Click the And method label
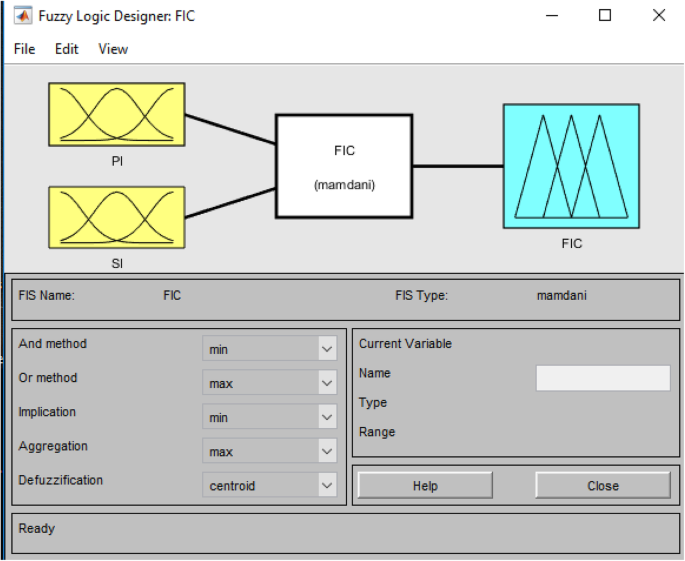 (52, 344)
